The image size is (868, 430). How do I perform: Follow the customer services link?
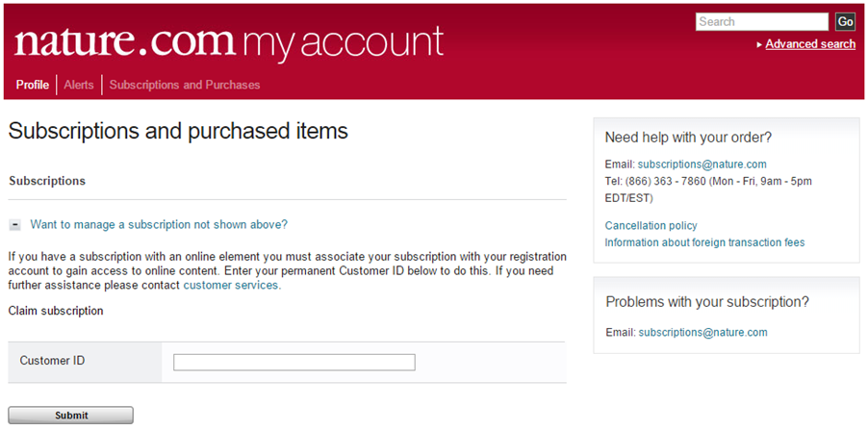(x=231, y=286)
